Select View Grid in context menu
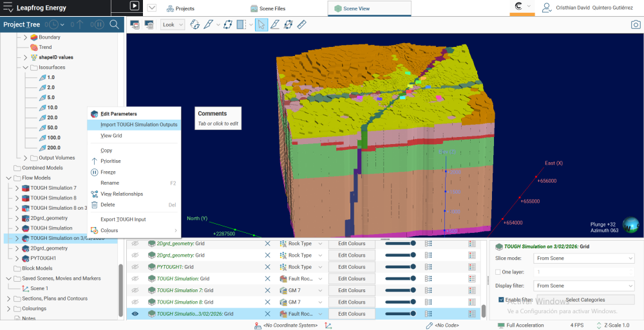 click(134, 136)
